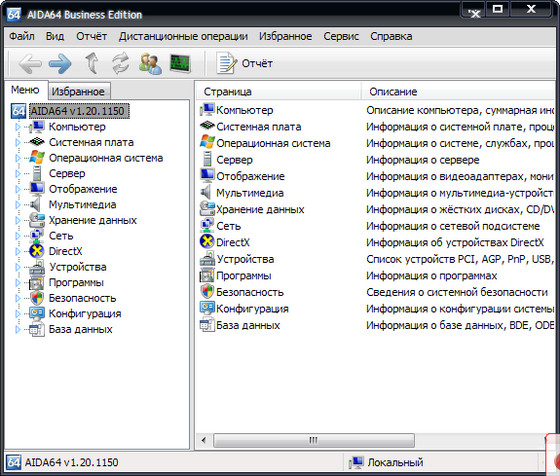Open the Файл menu
Screen dimensions: 560x476
[22, 36]
